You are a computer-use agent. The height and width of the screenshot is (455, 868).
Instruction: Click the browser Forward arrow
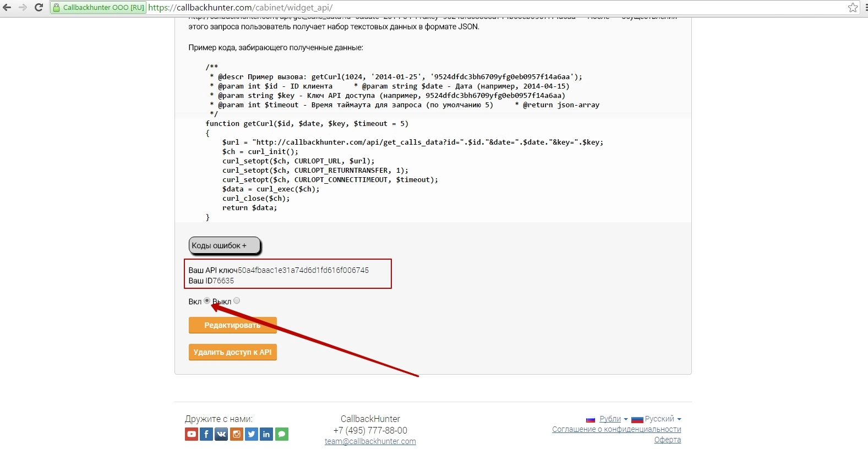(x=23, y=8)
